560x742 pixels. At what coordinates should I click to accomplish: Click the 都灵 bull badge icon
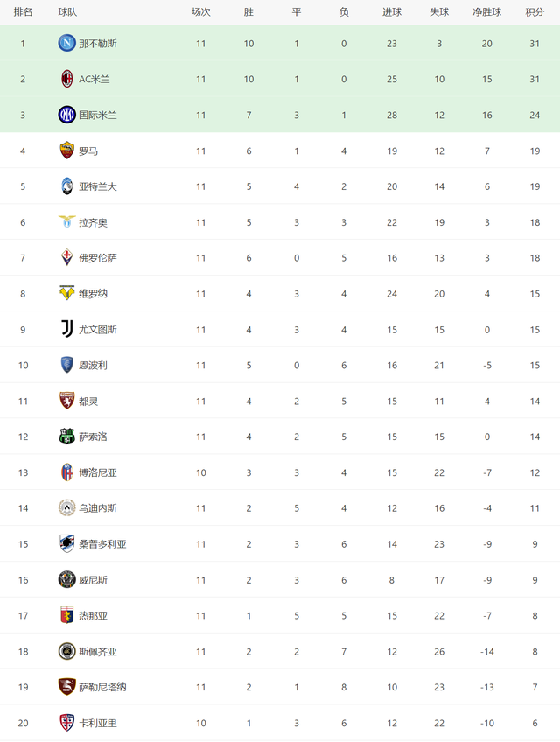click(x=66, y=401)
